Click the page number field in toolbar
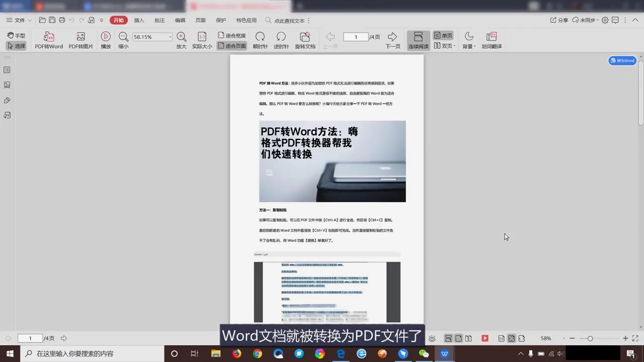644x362 pixels. pyautogui.click(x=356, y=37)
